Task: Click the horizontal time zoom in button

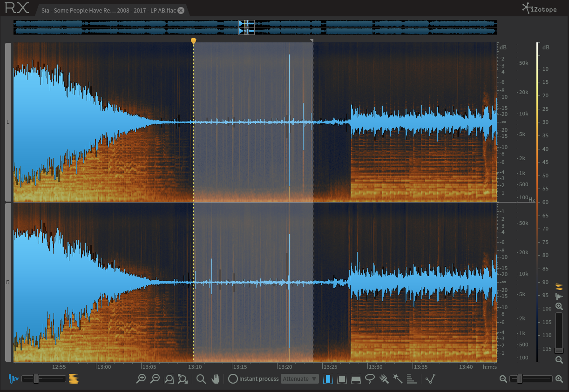Action: click(x=559, y=379)
